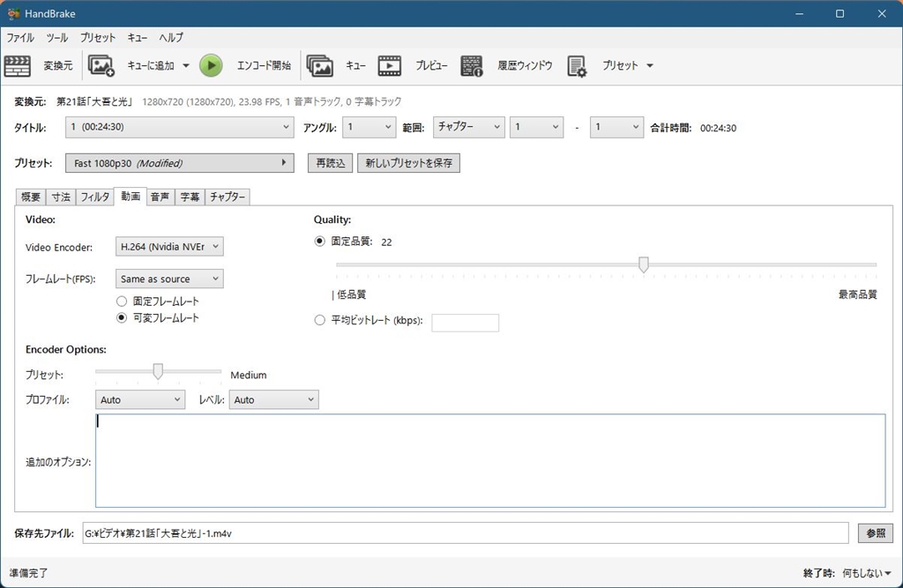Click the HandBrake app logo in title bar
903x588 pixels.
[14, 13]
